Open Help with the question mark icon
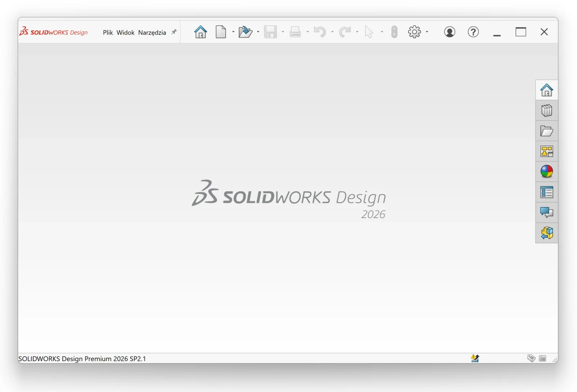 pyautogui.click(x=474, y=32)
